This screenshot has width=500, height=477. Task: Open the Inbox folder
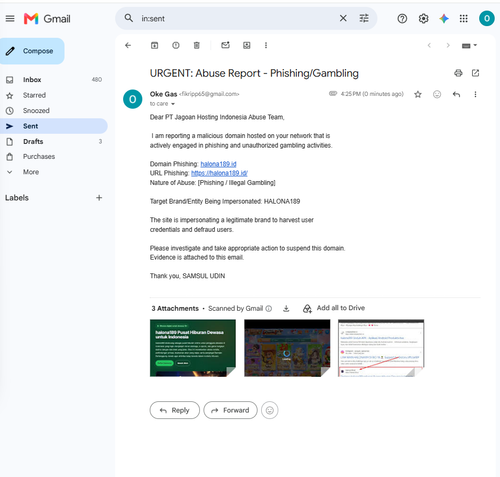pos(53,80)
